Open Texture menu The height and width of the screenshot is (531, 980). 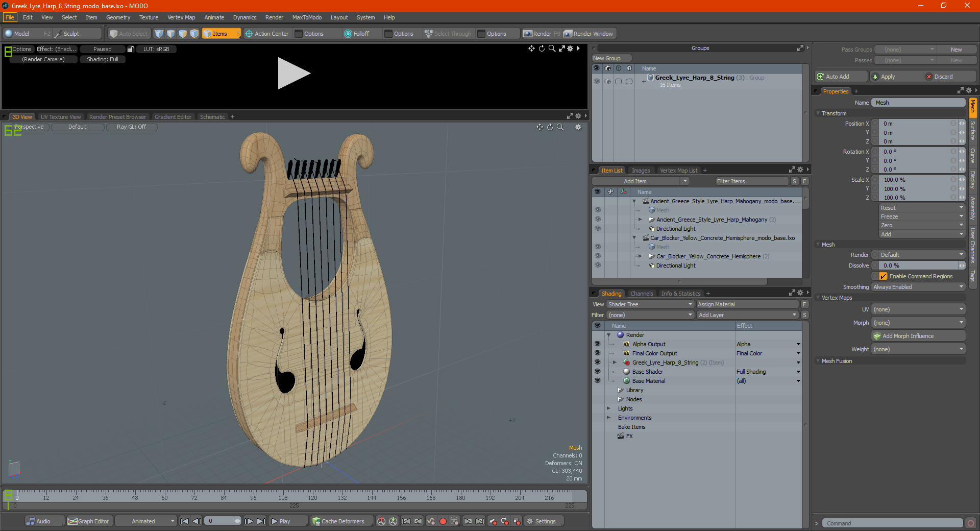pos(149,17)
